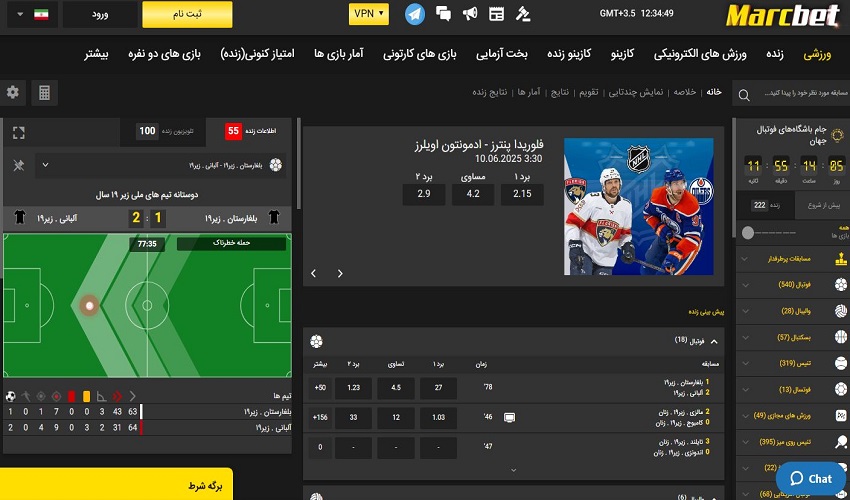Click the NHL Panthers vs Oilers banner image

639,206
